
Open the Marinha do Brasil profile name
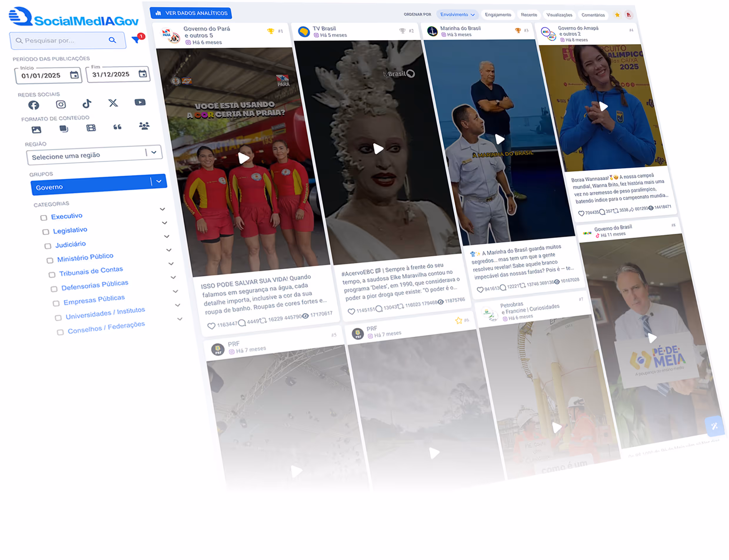click(460, 28)
